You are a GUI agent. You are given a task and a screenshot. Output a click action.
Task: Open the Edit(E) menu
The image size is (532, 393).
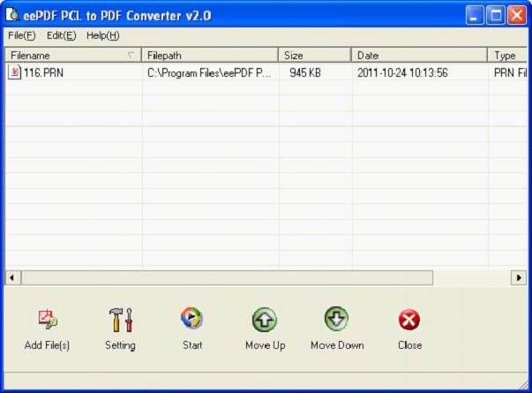pyautogui.click(x=62, y=35)
